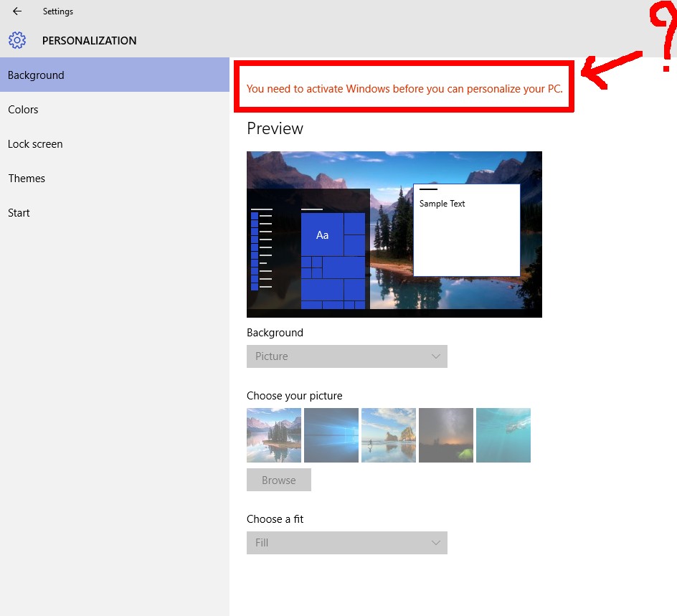Screen dimensions: 677x616
Task: Select the beach with rocks picture
Action: point(389,435)
